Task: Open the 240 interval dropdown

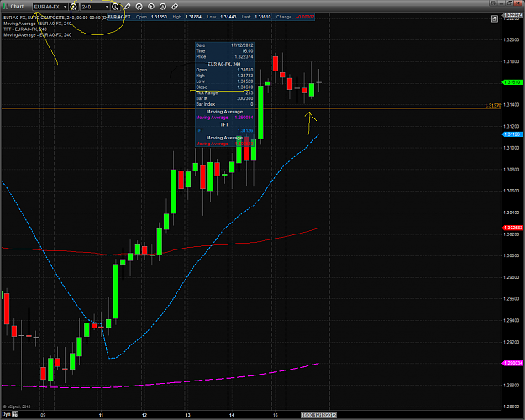Action: (107, 7)
